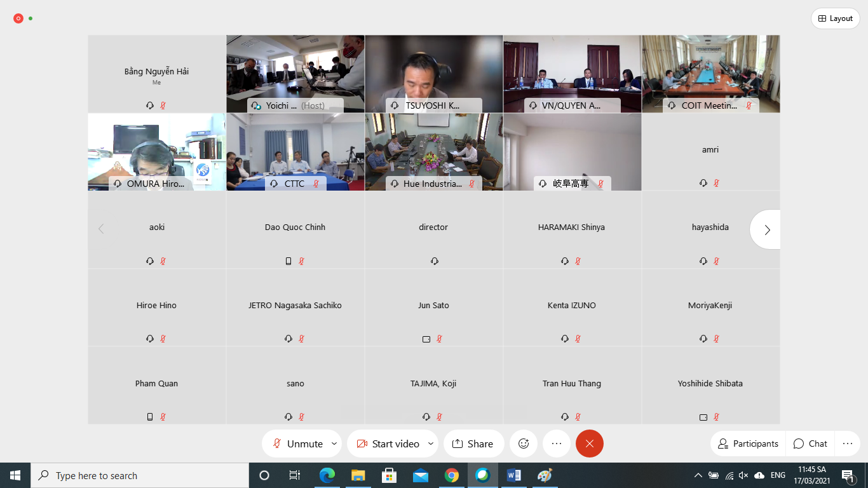Select the Hue Industrial video thumbnail

[x=433, y=151]
